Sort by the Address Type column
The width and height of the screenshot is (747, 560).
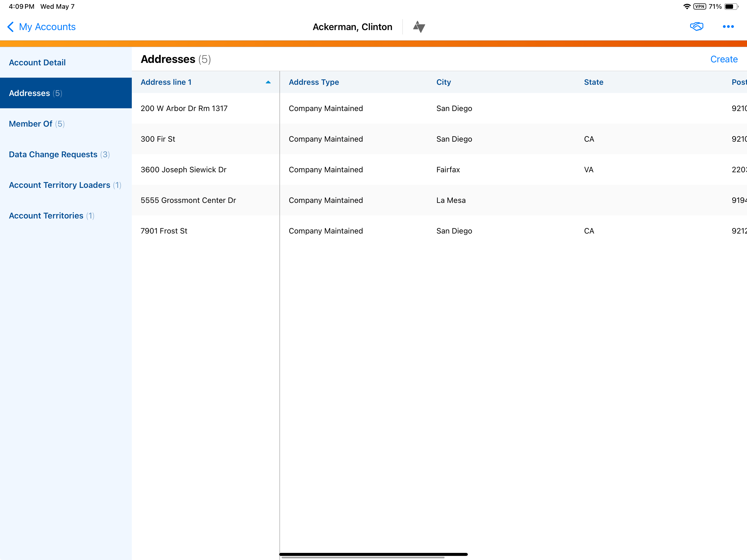click(x=314, y=82)
